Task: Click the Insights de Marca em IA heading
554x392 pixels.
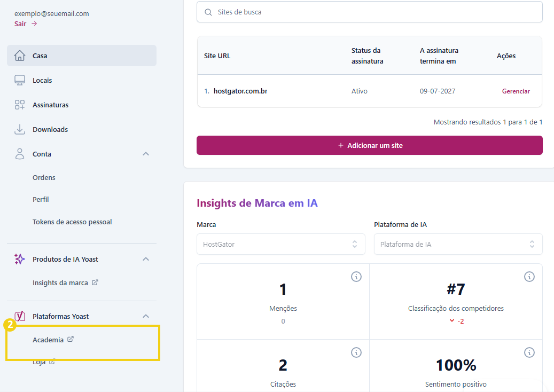Action: (257, 203)
